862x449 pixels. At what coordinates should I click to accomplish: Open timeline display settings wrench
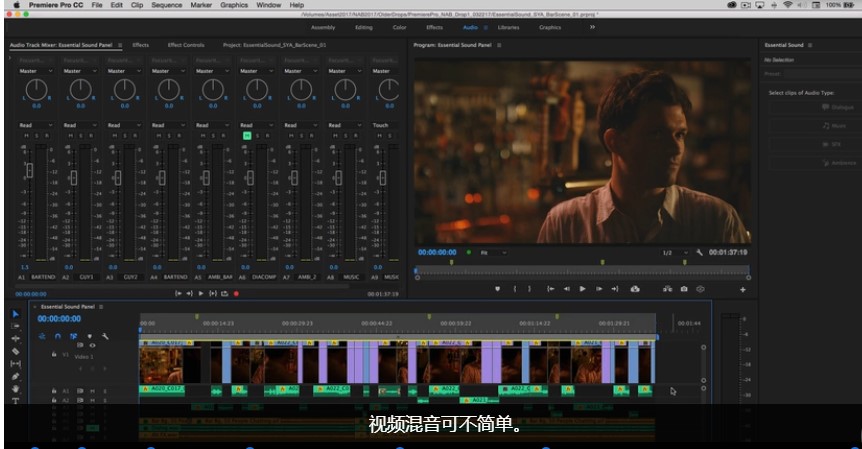tap(105, 336)
